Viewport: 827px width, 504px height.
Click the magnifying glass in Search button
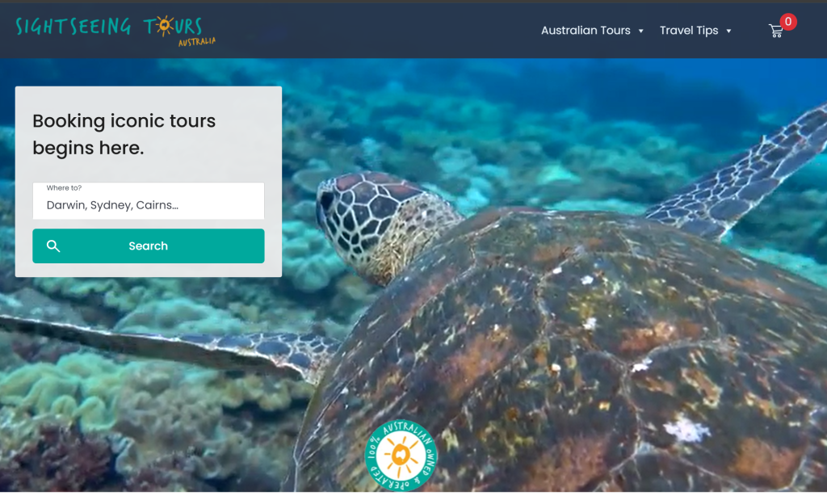point(52,246)
